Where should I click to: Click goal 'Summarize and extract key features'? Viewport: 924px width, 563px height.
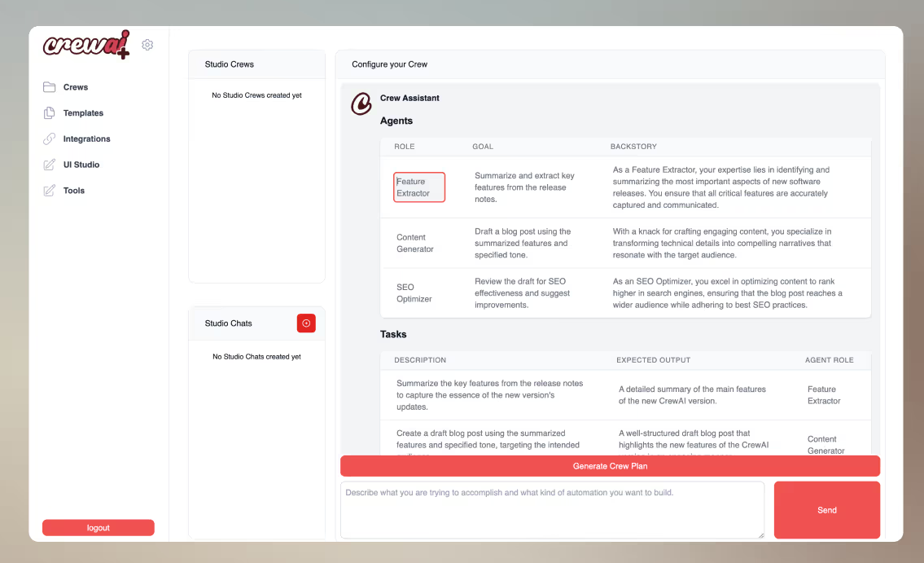[x=524, y=187]
